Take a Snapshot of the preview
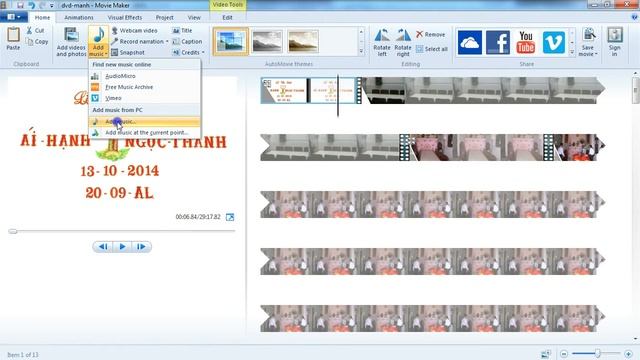 coord(128,53)
